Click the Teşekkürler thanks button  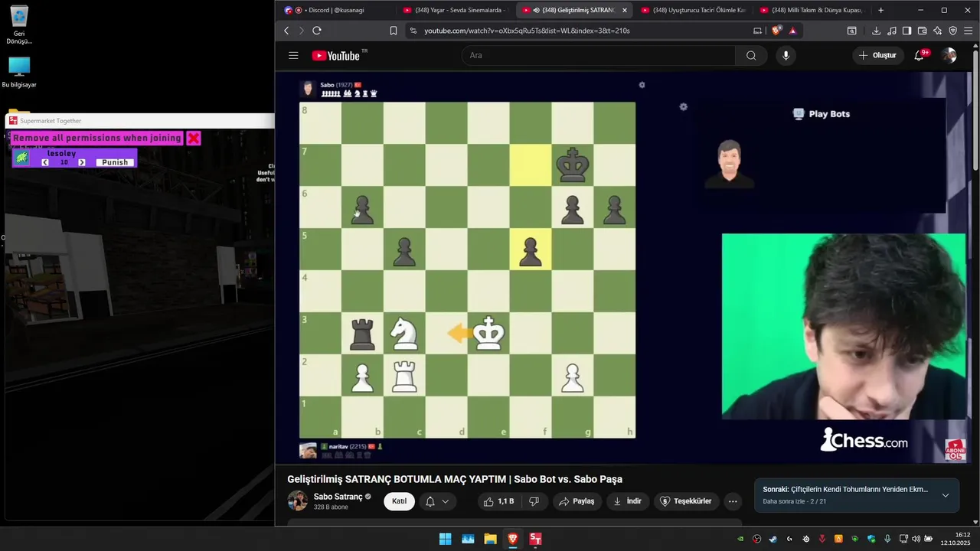[x=686, y=501]
